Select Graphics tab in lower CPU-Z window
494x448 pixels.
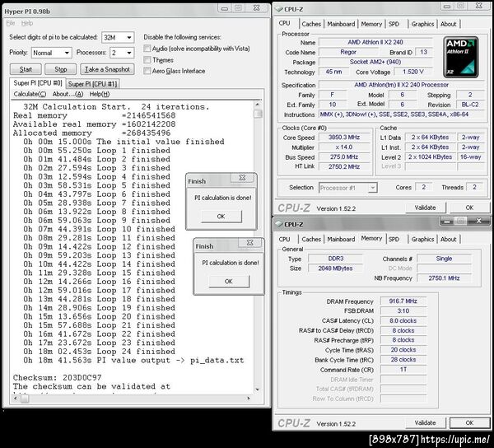pos(422,239)
